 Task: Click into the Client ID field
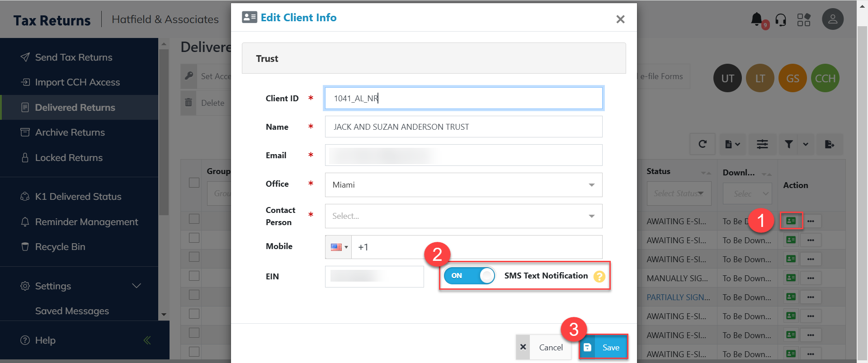click(463, 99)
